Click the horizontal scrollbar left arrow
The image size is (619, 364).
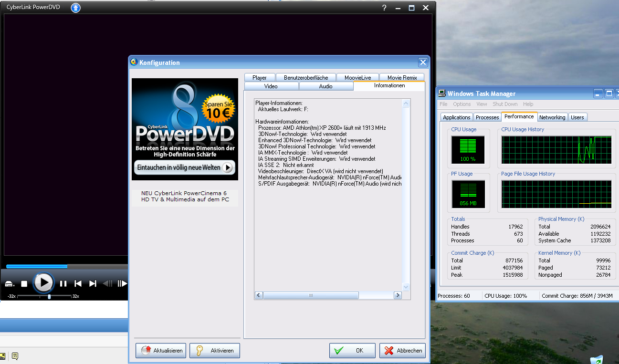(x=259, y=296)
